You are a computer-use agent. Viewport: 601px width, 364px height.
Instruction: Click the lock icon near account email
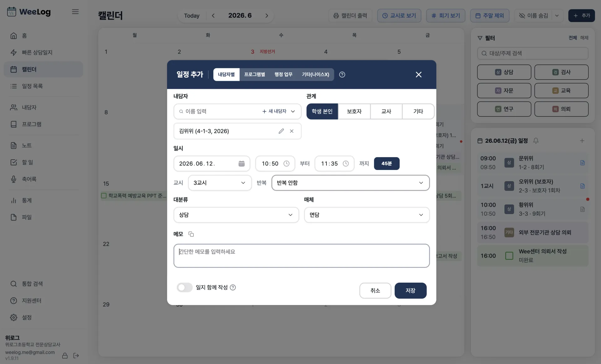[x=65, y=356]
